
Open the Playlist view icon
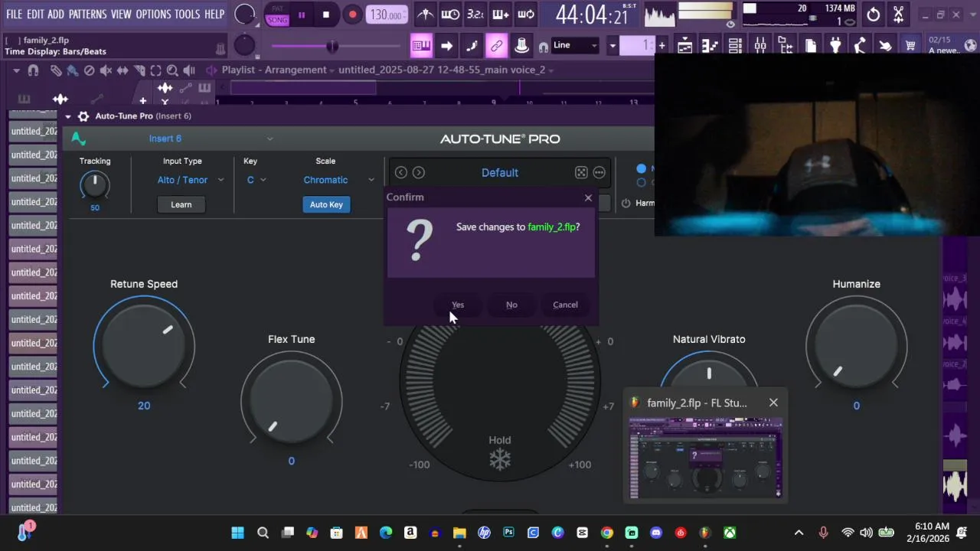[x=685, y=46]
